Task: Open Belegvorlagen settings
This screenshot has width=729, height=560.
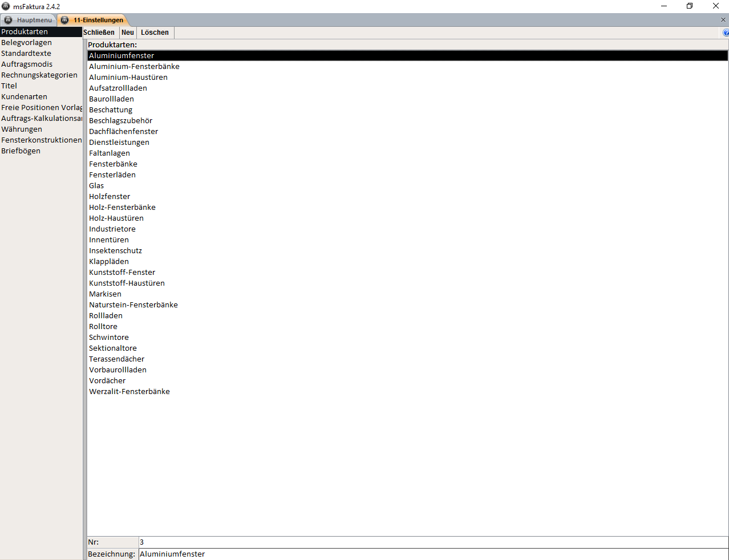Action: coord(41,43)
